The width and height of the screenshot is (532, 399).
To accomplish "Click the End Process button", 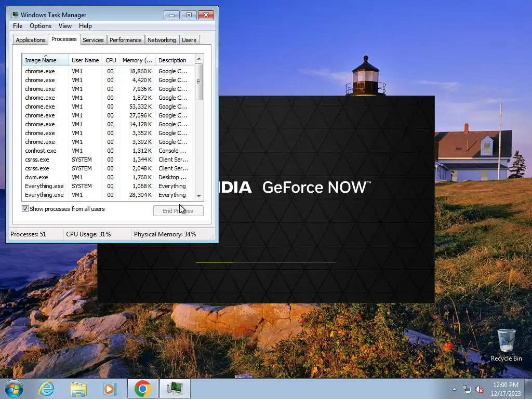I will tap(178, 211).
